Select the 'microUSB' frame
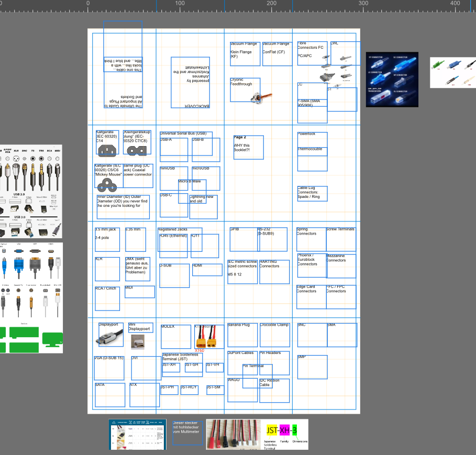The height and width of the screenshot is (455, 476). click(206, 179)
